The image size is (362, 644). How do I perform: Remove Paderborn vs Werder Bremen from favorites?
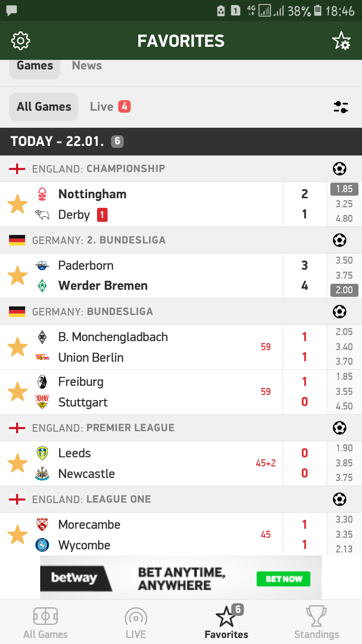point(18,276)
